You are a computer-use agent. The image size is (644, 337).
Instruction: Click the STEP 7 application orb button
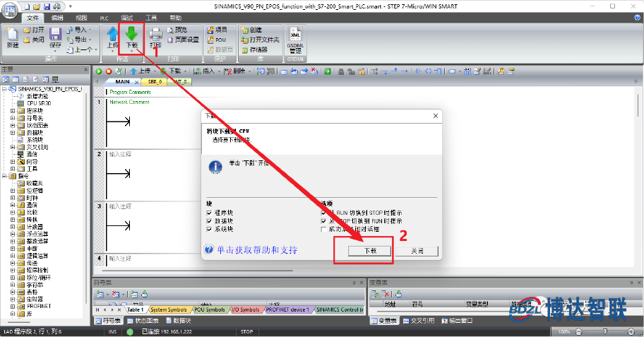(x=10, y=11)
